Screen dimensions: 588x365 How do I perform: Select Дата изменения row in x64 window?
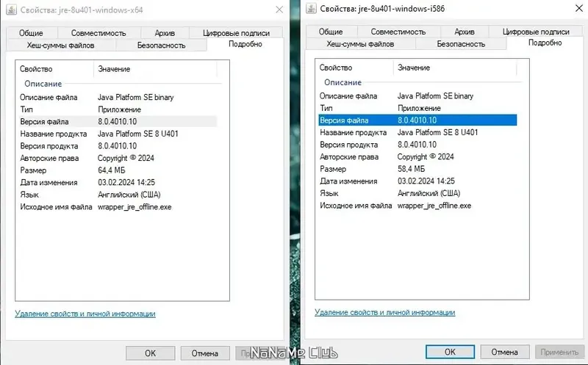click(118, 182)
